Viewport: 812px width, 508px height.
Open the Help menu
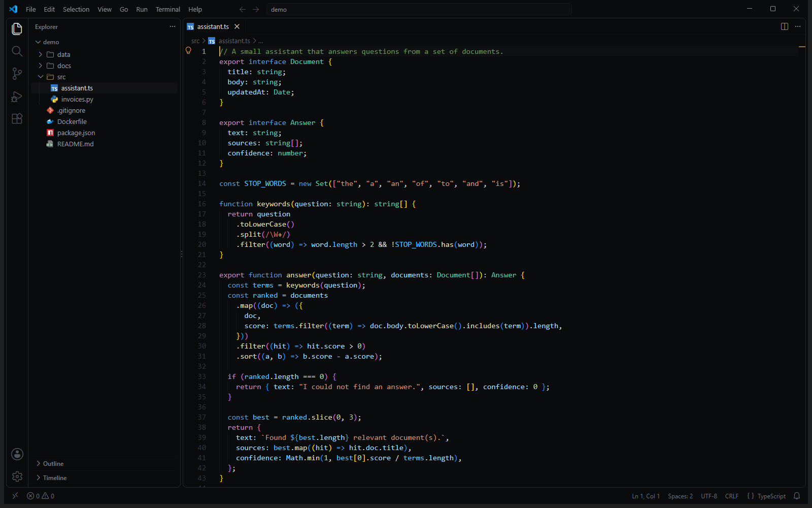pos(195,9)
